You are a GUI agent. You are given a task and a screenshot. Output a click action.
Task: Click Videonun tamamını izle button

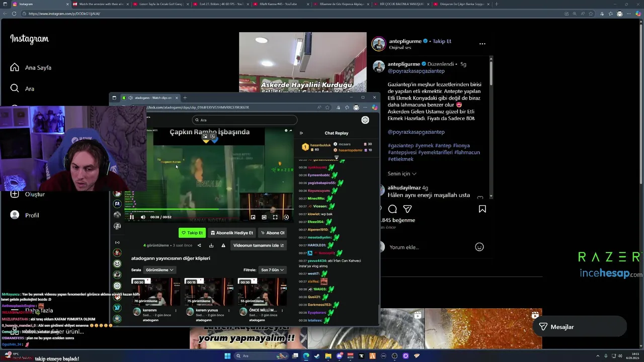(x=259, y=245)
